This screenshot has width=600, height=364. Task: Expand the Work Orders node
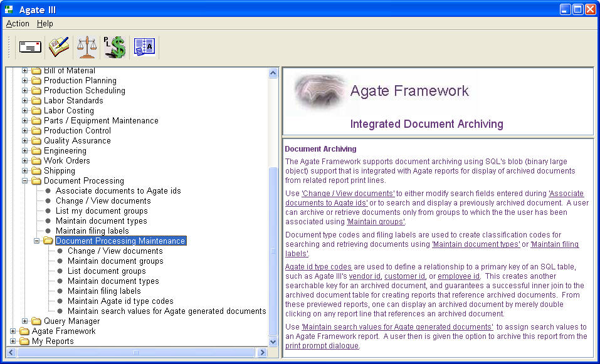(x=25, y=161)
